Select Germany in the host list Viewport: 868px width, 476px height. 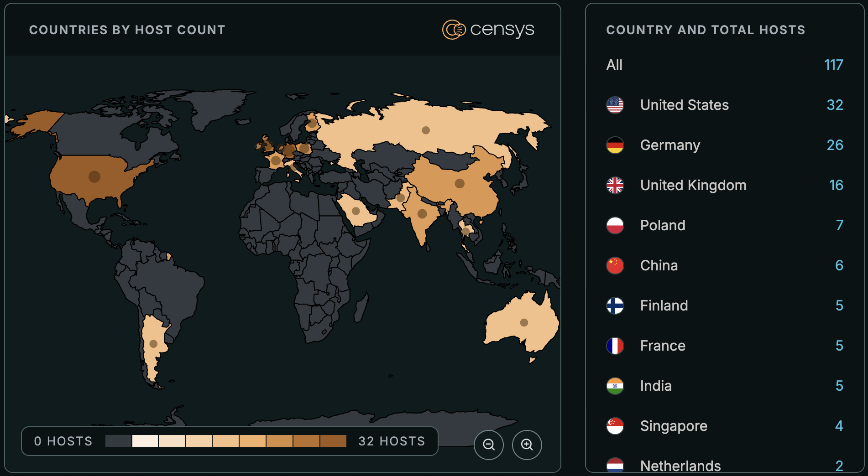pyautogui.click(x=725, y=145)
